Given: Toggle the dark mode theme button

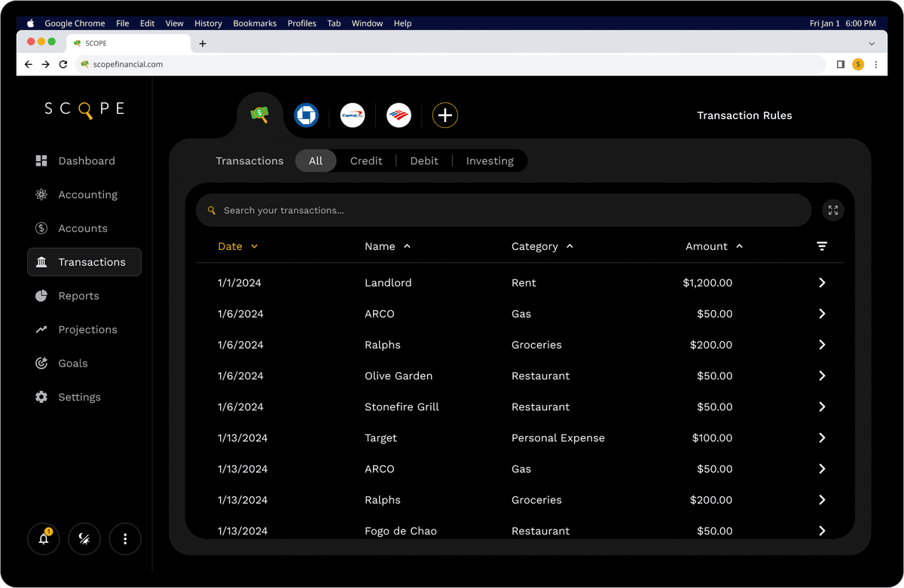Looking at the screenshot, I should [84, 538].
